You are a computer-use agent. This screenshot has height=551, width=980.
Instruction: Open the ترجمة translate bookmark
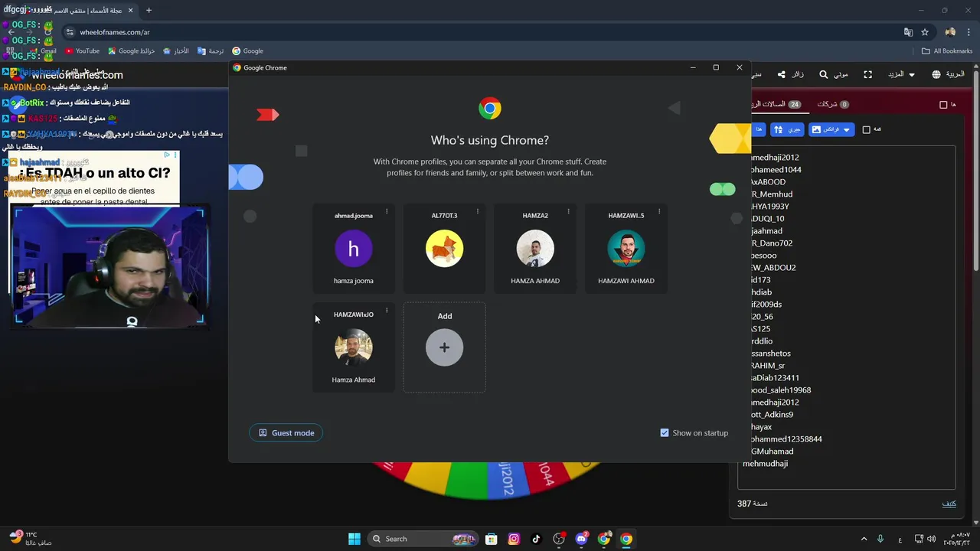(211, 51)
